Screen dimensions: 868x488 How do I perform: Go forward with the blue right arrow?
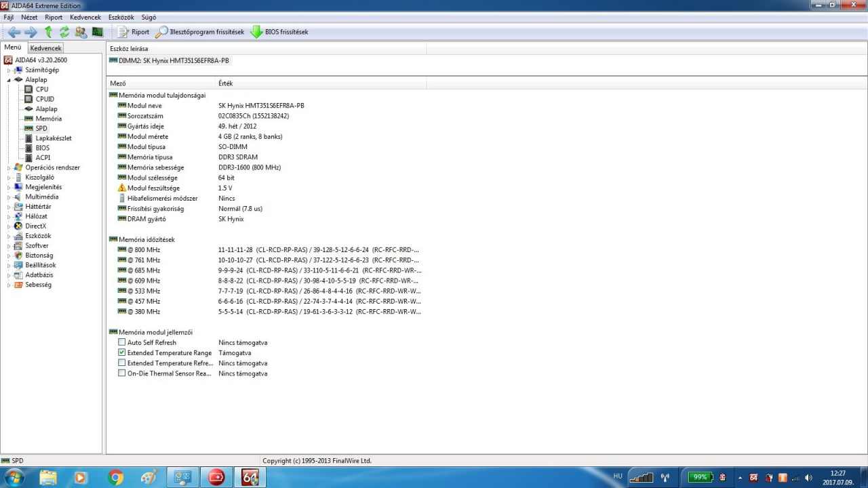[x=31, y=32]
